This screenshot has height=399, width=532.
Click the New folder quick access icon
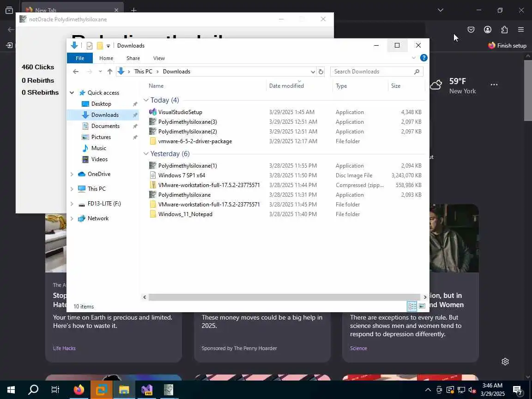[100, 45]
